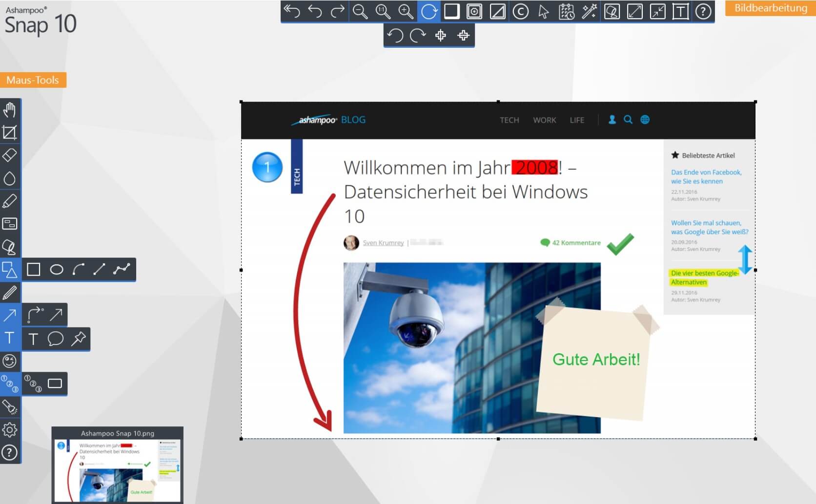The height and width of the screenshot is (504, 816).
Task: Open help from the top toolbar question mark
Action: pyautogui.click(x=703, y=11)
